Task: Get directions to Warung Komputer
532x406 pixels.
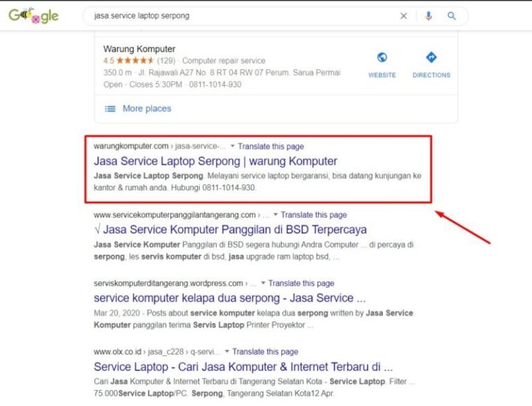Action: pos(431,58)
